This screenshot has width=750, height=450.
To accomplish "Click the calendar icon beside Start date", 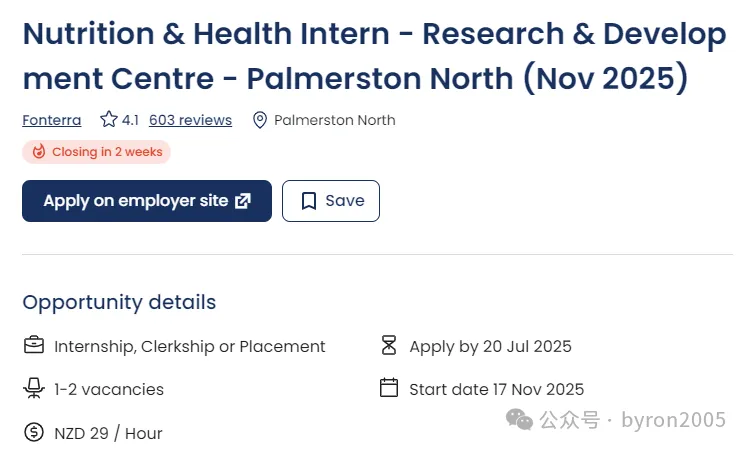I will (x=389, y=388).
